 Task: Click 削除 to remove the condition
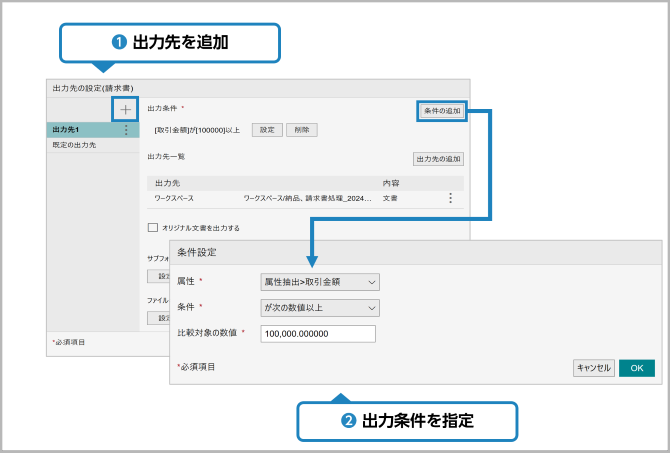coord(302,130)
